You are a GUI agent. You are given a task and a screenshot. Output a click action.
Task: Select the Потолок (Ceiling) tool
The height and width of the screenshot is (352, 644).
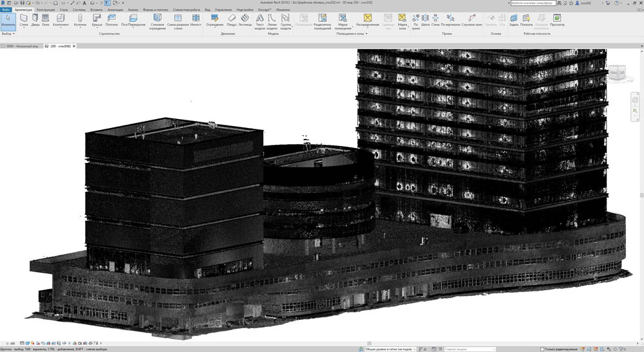coord(111,20)
